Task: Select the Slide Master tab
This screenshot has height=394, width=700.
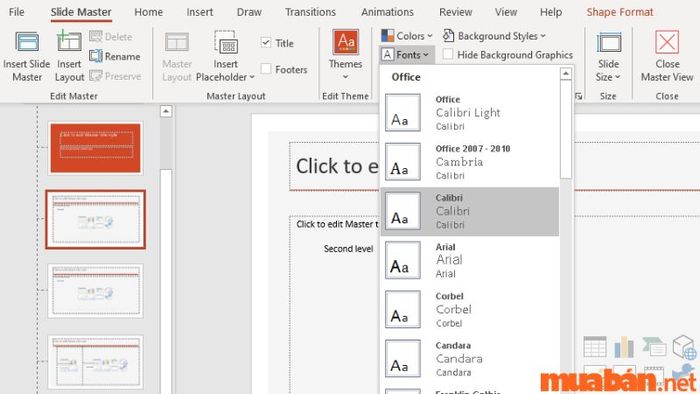Action: click(x=81, y=12)
